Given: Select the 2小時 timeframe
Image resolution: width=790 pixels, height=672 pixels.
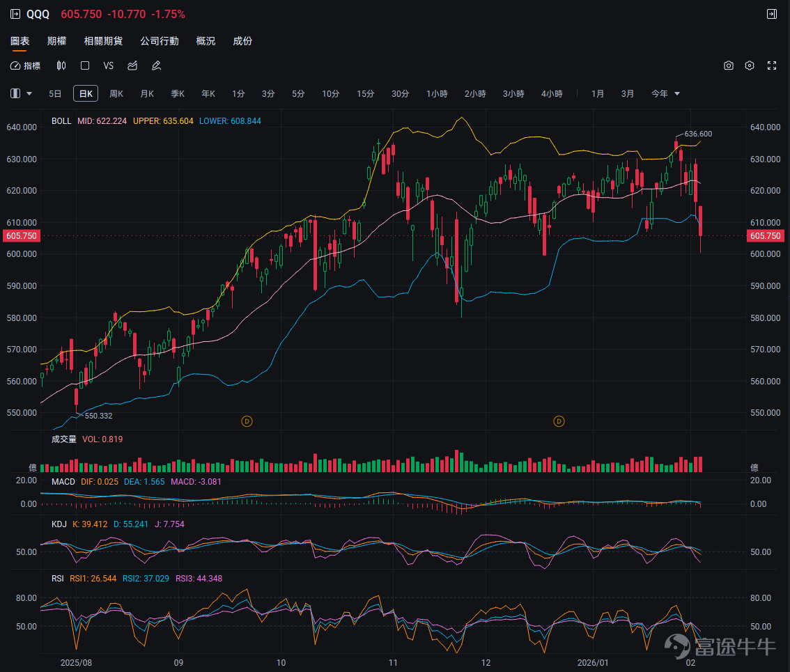Looking at the screenshot, I should 476,94.
